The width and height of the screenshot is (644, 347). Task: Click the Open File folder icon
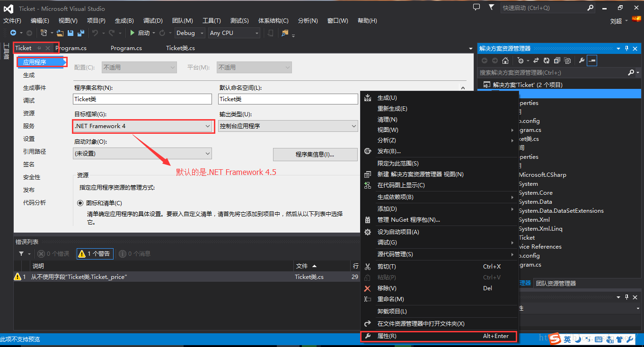pos(60,33)
